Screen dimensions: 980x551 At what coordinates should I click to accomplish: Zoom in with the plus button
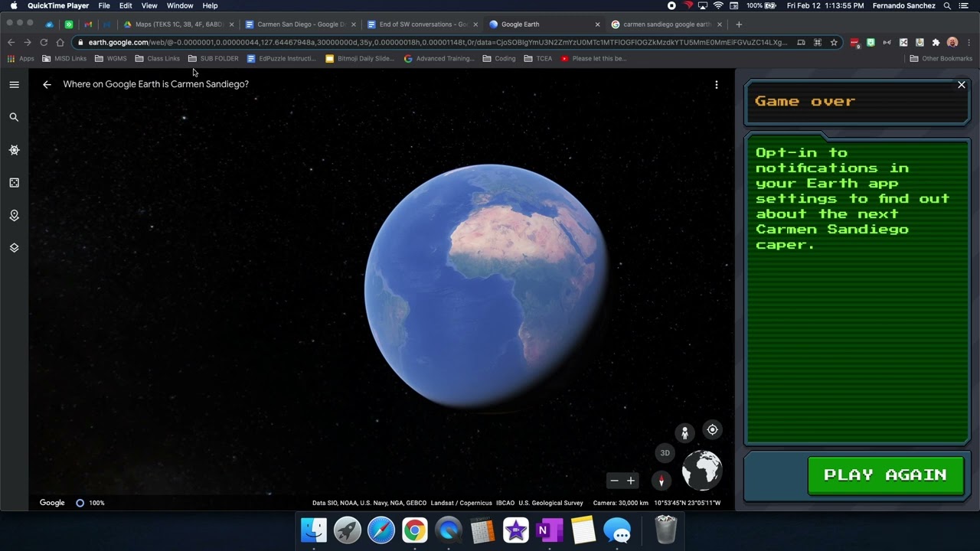click(x=631, y=481)
